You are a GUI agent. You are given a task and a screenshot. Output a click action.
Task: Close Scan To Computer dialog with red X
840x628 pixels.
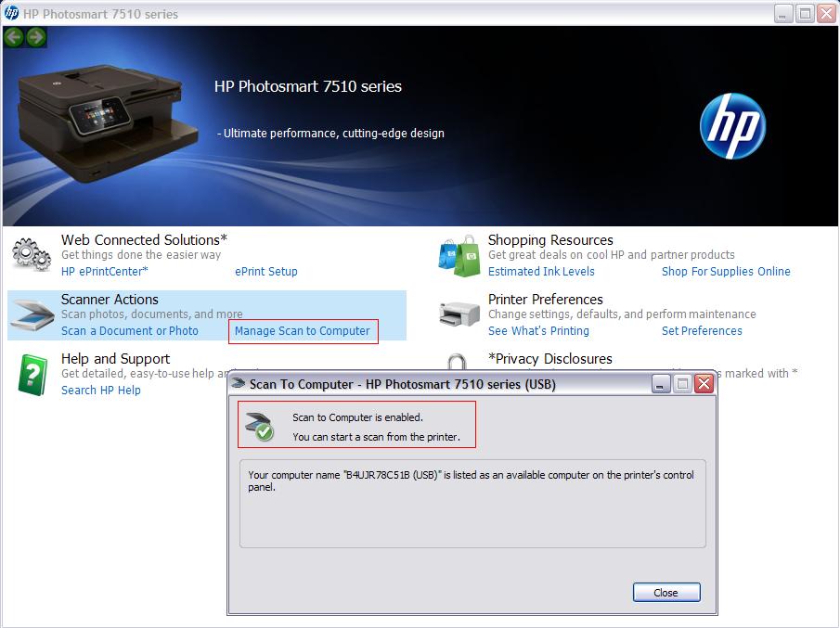tap(704, 383)
